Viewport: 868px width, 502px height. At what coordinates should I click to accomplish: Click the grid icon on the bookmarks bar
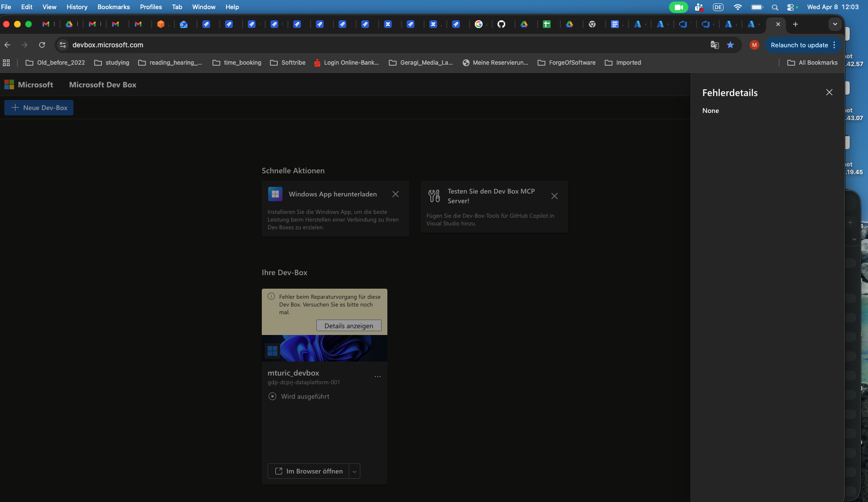pos(6,62)
